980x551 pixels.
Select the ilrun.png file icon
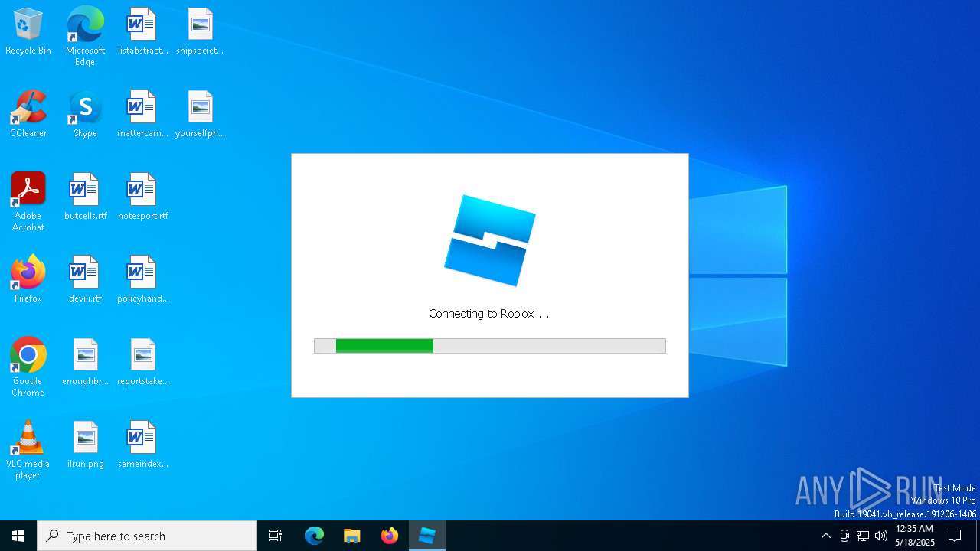[x=85, y=445]
